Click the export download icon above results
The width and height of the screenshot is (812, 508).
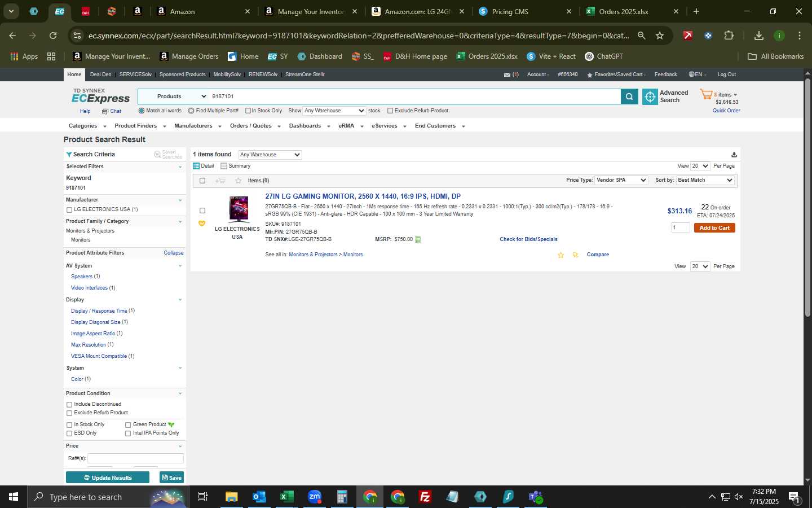[734, 155]
